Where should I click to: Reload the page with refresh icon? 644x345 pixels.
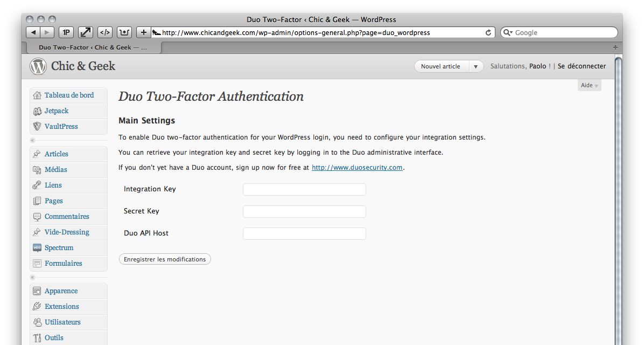(488, 32)
